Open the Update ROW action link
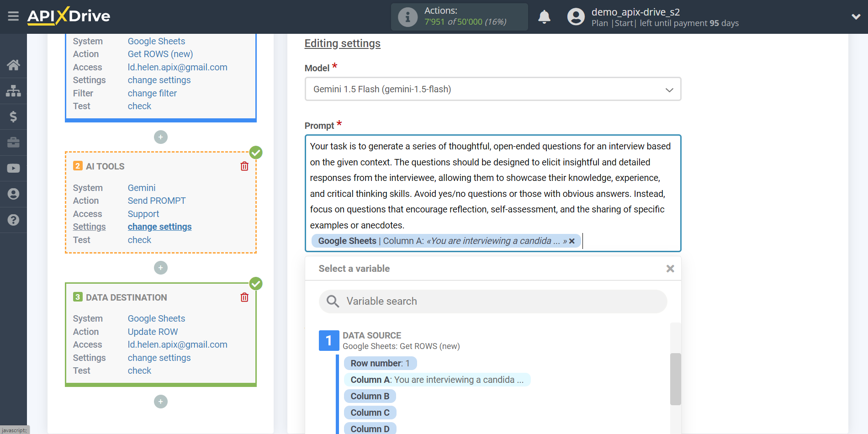Image resolution: width=868 pixels, height=434 pixels. point(153,332)
